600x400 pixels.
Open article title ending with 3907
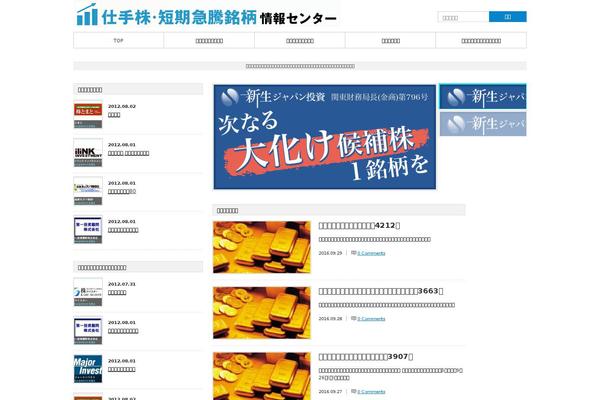[365, 356]
